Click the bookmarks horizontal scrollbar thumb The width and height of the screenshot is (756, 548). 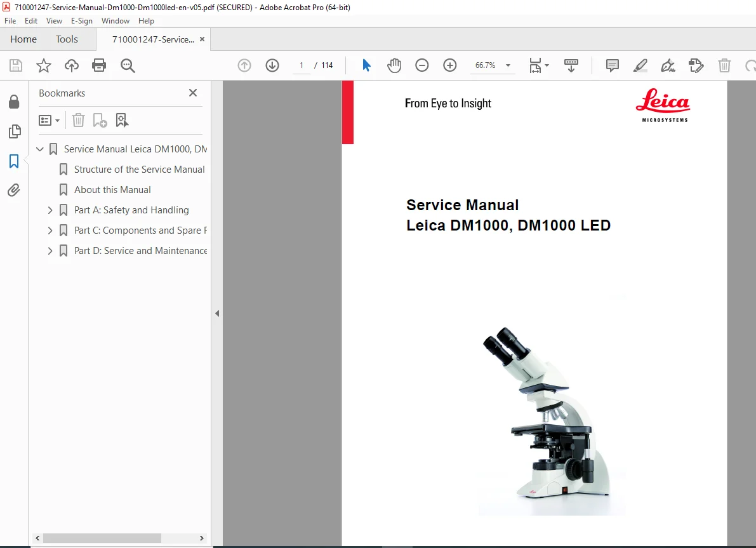tap(102, 538)
